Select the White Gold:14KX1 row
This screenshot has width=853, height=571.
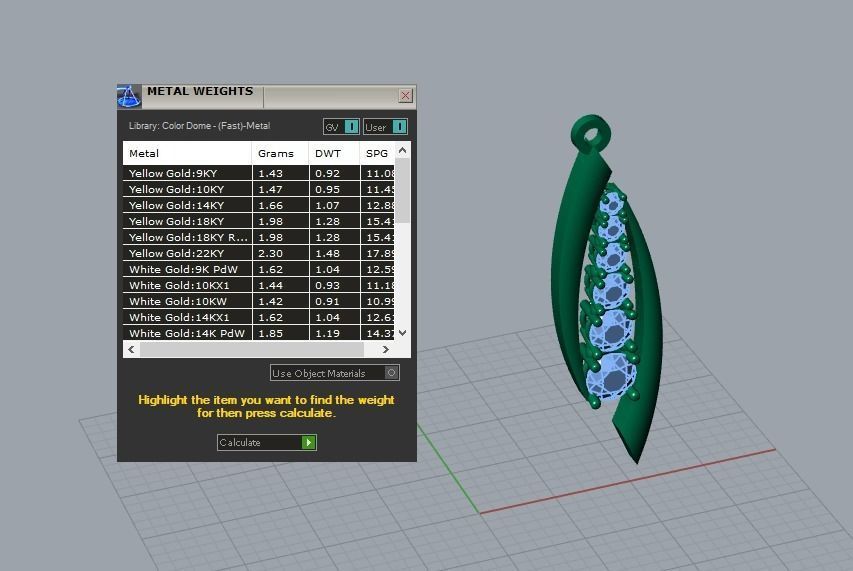[x=258, y=318]
